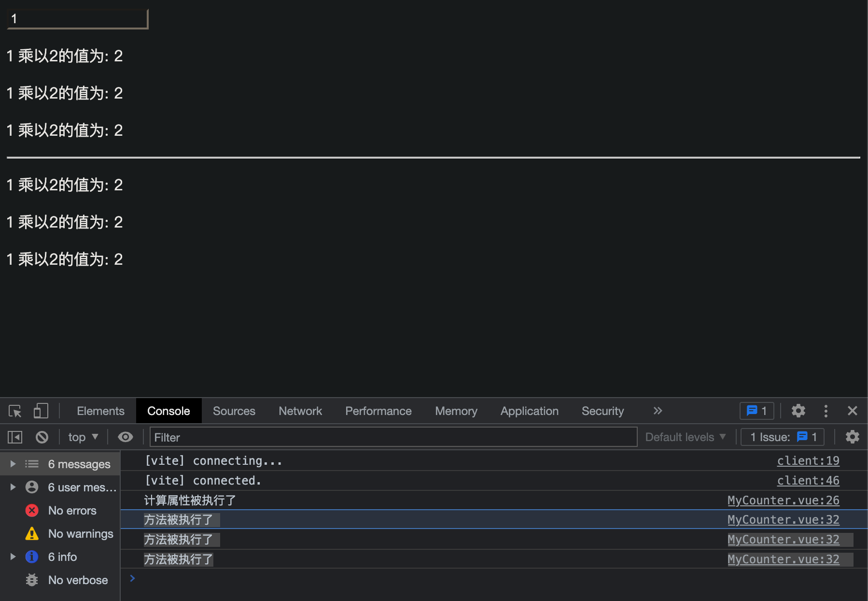Open the Elements tab
The height and width of the screenshot is (601, 868).
[x=100, y=411]
